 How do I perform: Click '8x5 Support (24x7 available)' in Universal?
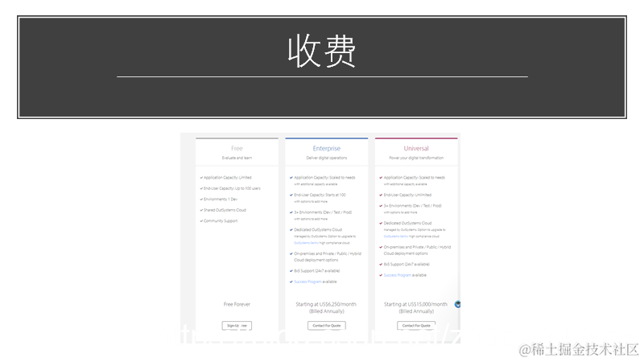[407, 265]
